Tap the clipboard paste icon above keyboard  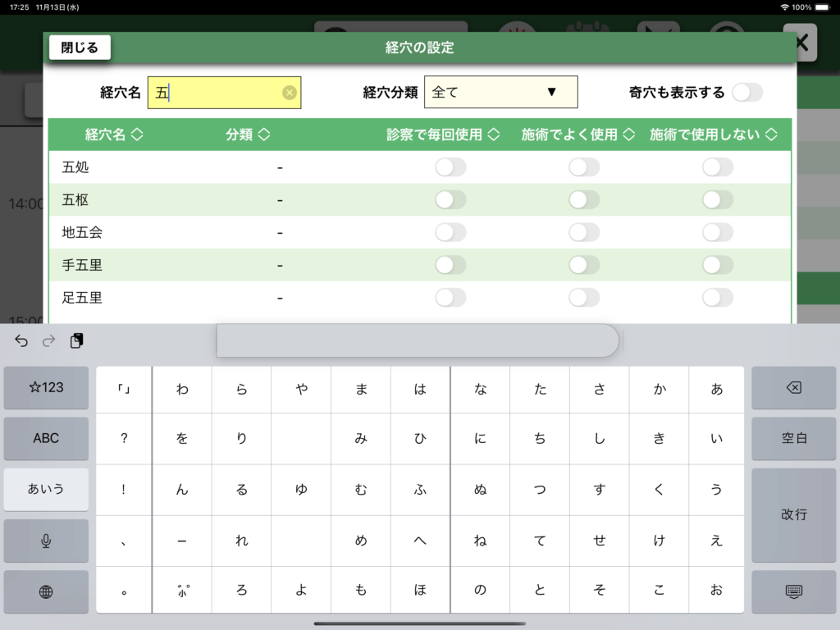coord(76,340)
